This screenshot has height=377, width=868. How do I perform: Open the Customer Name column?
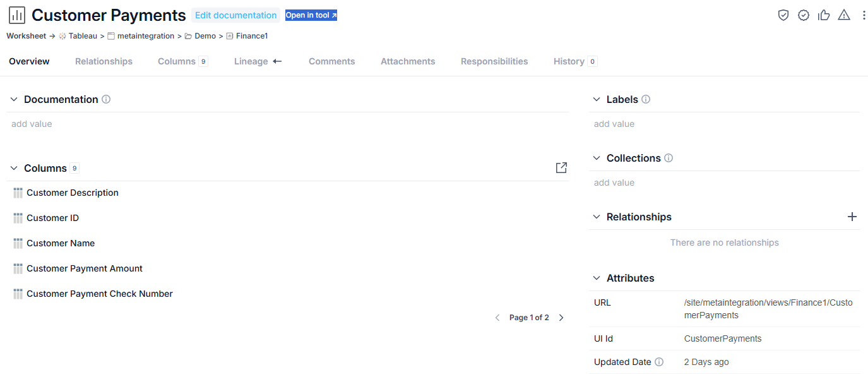tap(61, 243)
